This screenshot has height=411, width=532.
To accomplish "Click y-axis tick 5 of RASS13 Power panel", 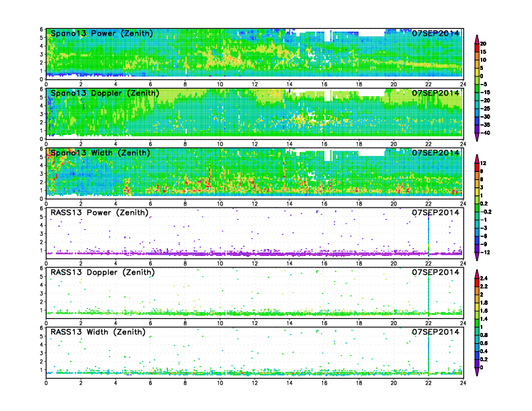I will 42,217.
